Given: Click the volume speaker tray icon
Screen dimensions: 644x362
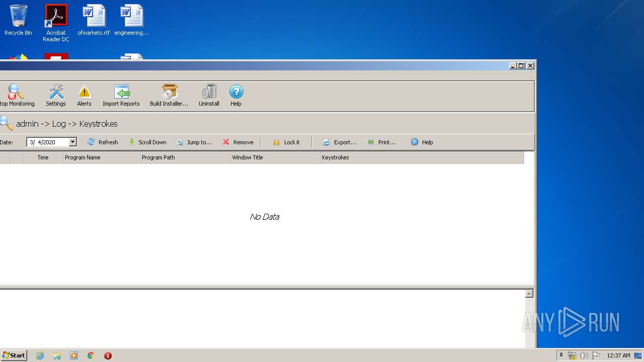Looking at the screenshot, I should [584, 355].
